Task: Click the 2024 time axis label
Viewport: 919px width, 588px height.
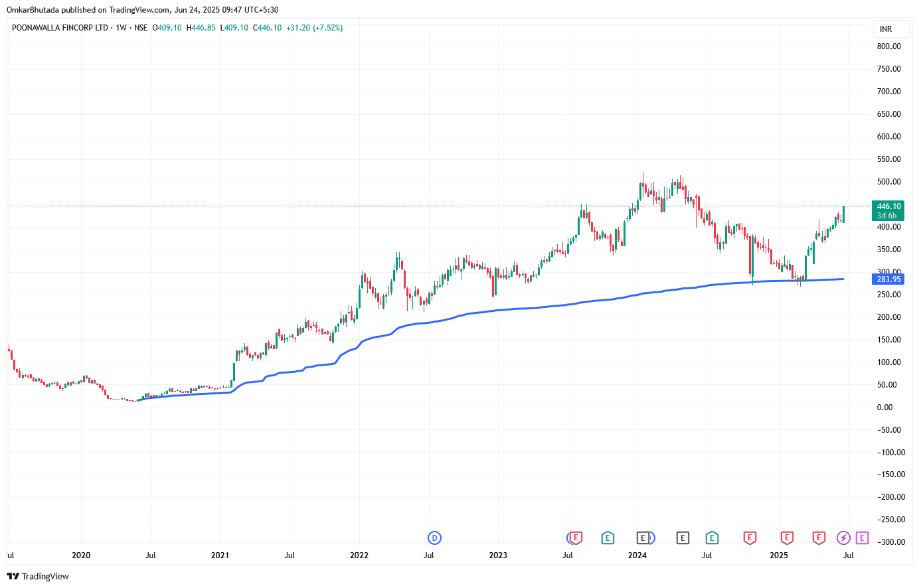Action: (637, 555)
